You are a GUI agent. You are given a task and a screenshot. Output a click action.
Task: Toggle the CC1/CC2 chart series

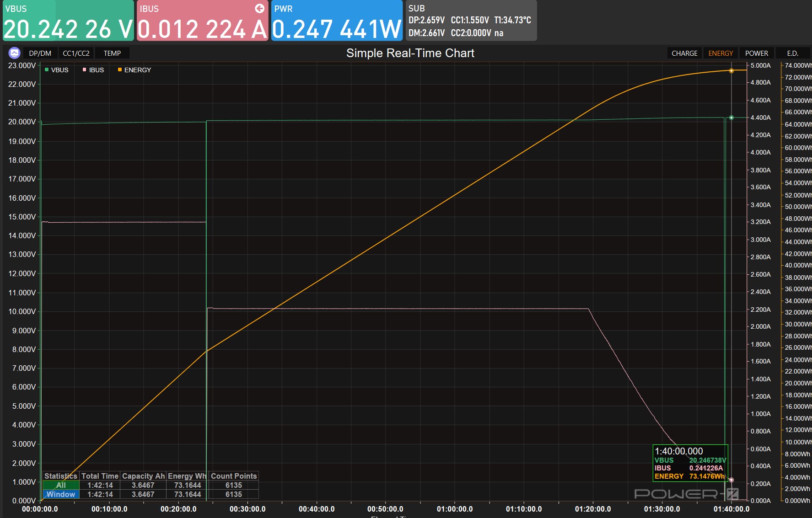(76, 53)
